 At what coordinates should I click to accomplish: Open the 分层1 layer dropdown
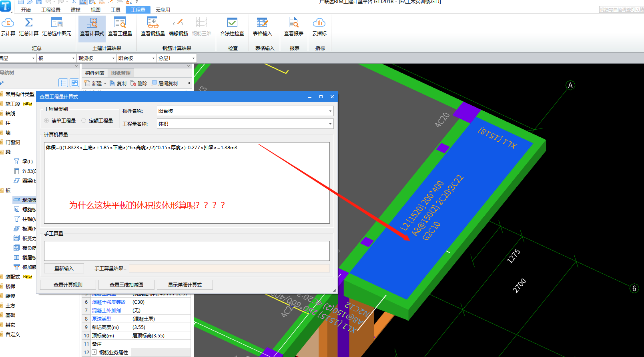click(x=177, y=58)
